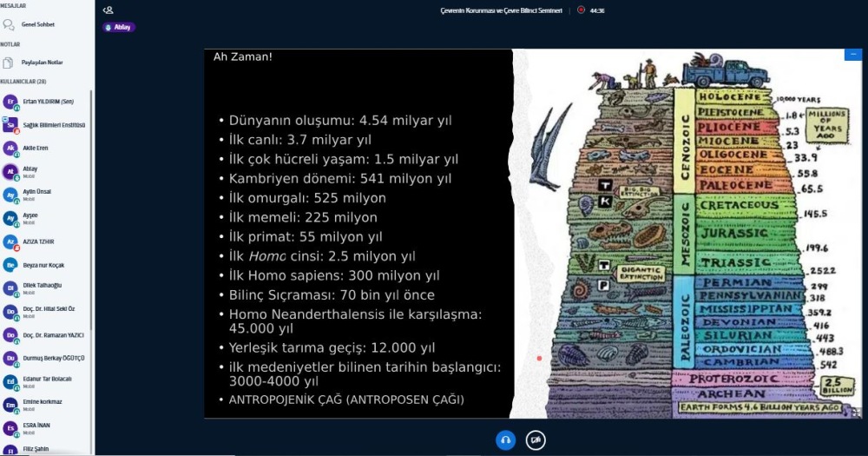Viewport: 868px width, 456px height.
Task: Click the 'Ah Zaman!' slide title
Action: (x=242, y=56)
